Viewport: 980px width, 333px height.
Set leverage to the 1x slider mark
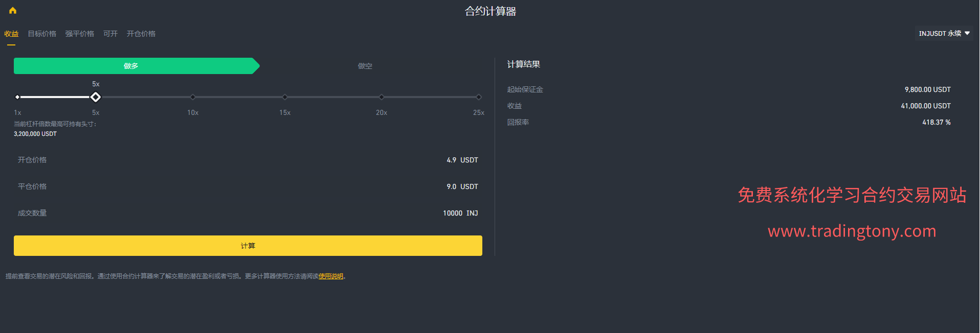click(17, 97)
